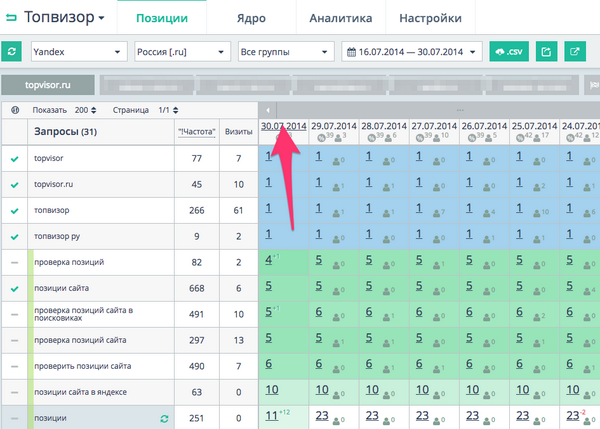
Task: Click position 11 for позиции on 30.07
Action: 272,416
